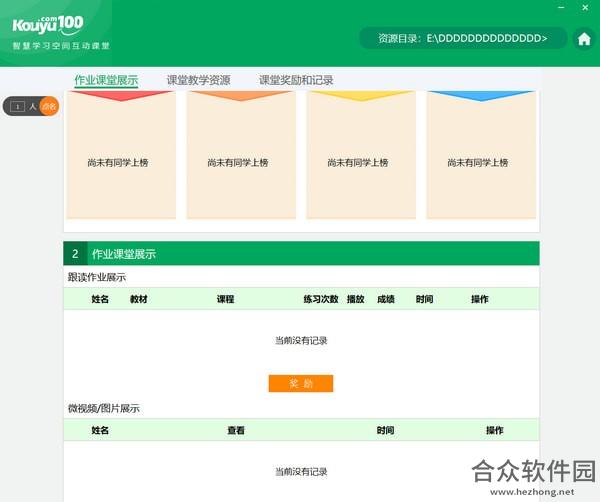Click the orange 点名 roll-call button
Screen dimensions: 600x502
(49, 106)
